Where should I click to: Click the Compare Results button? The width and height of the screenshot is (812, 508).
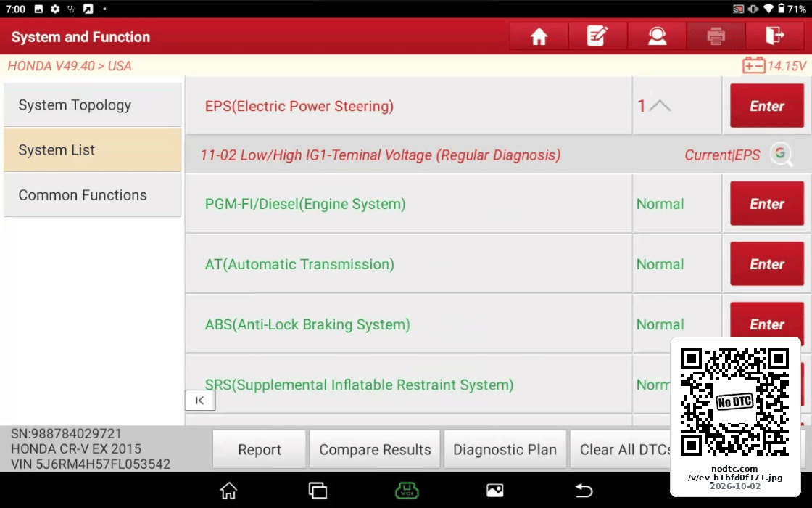coord(375,449)
